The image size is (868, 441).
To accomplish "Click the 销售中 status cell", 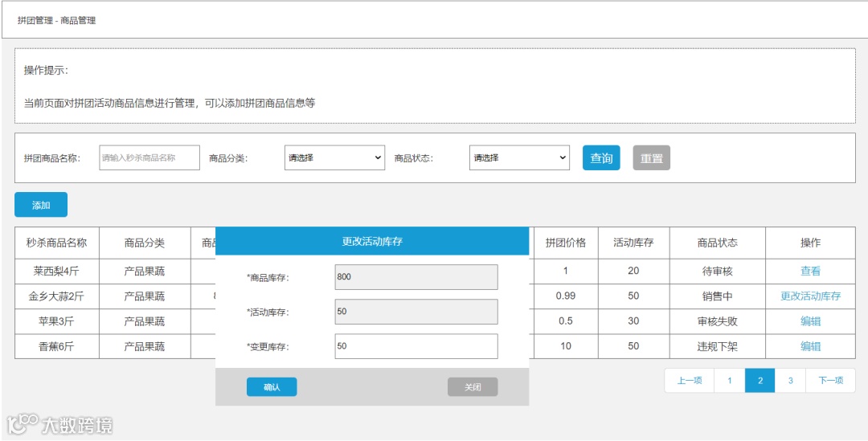I will point(718,296).
